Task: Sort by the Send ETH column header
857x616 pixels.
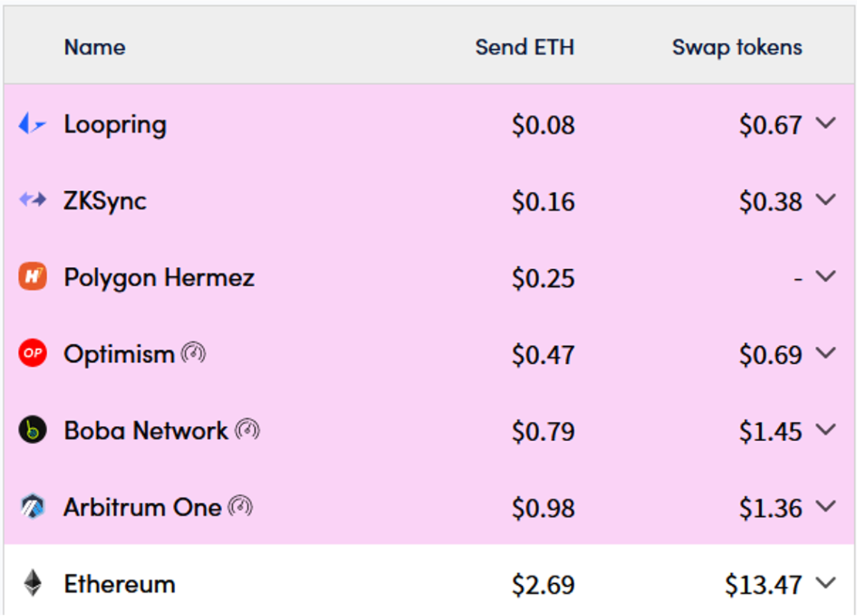Action: coord(525,47)
